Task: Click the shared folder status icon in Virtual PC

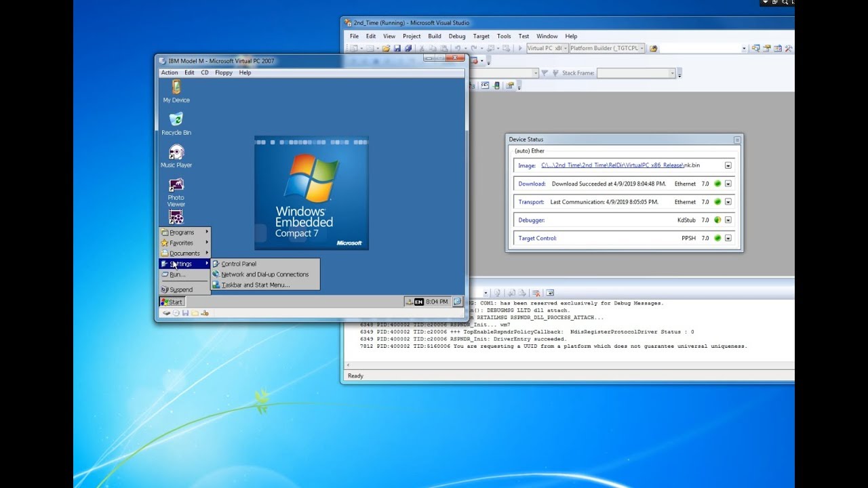Action: click(x=195, y=313)
